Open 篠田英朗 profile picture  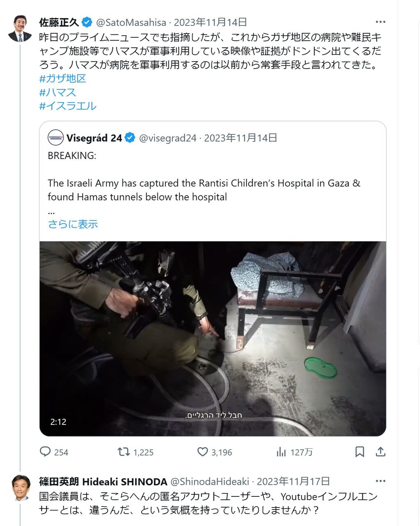pyautogui.click(x=20, y=488)
